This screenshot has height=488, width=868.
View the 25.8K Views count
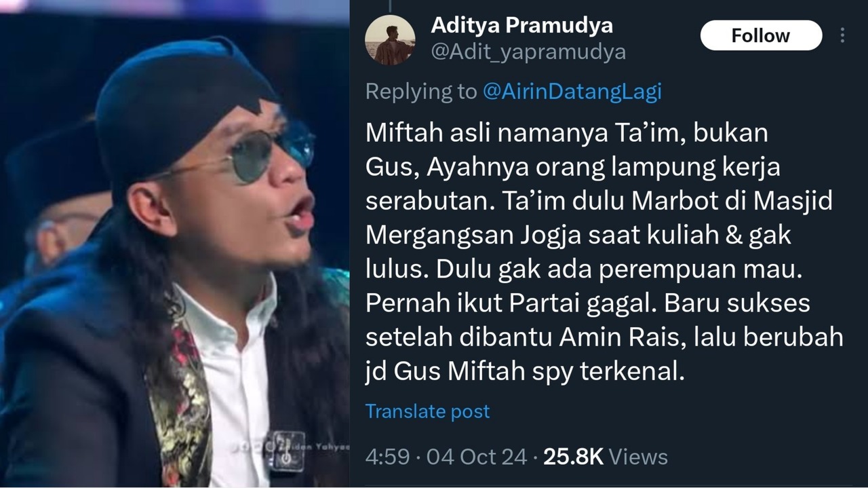click(x=606, y=457)
